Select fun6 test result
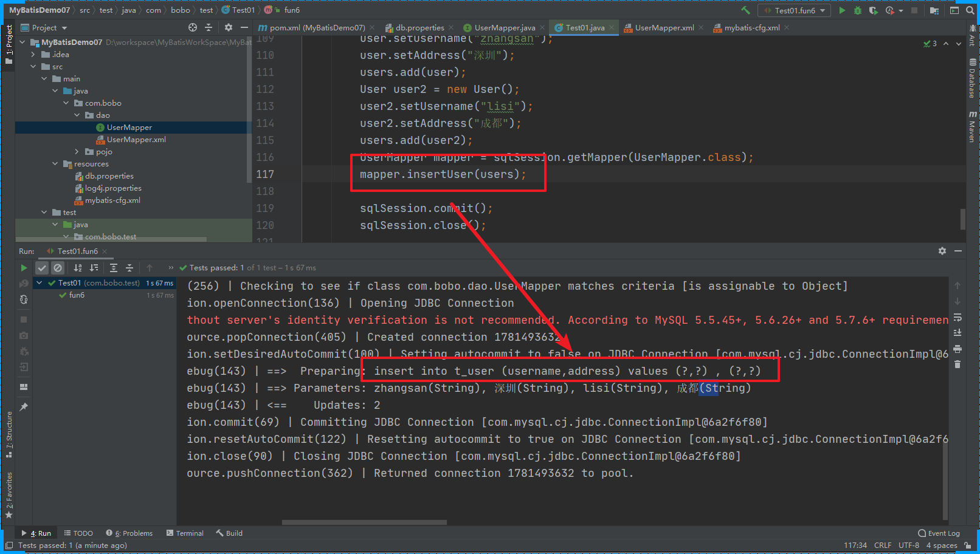The height and width of the screenshot is (554, 980). (x=77, y=295)
